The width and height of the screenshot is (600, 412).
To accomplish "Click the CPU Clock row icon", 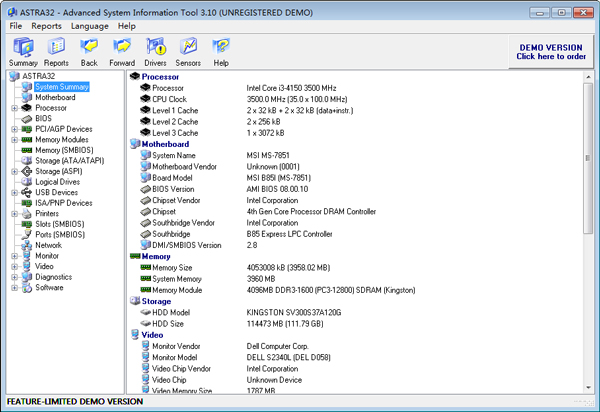I will [x=145, y=99].
